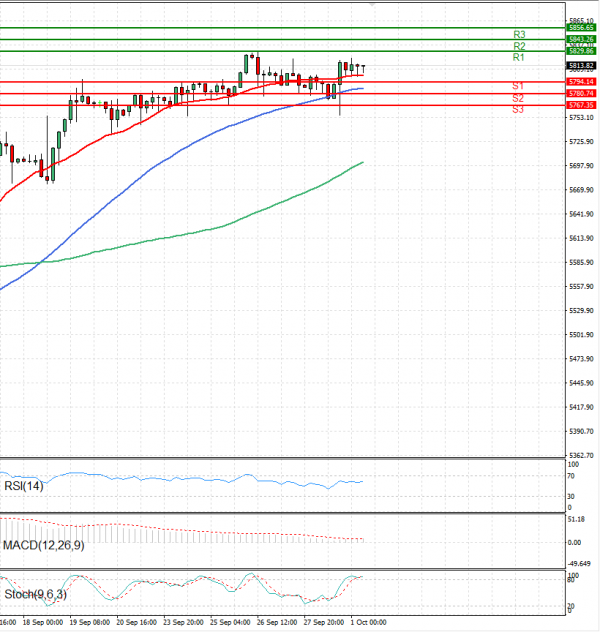Viewport: 600px width, 632px height.
Task: Click the 5641.90 price axis value
Action: pos(581,214)
